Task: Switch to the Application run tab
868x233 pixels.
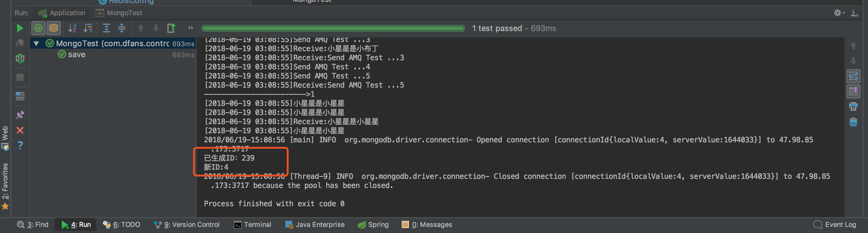Action: [62, 13]
